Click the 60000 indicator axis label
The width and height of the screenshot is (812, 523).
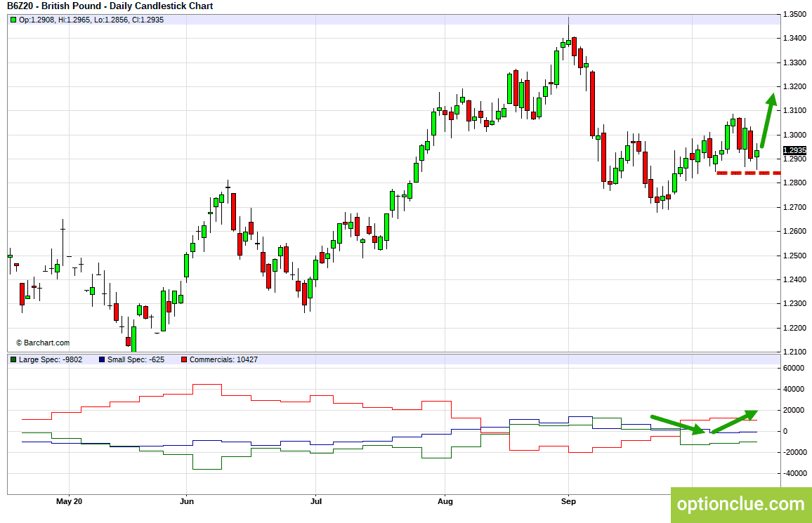(x=794, y=369)
